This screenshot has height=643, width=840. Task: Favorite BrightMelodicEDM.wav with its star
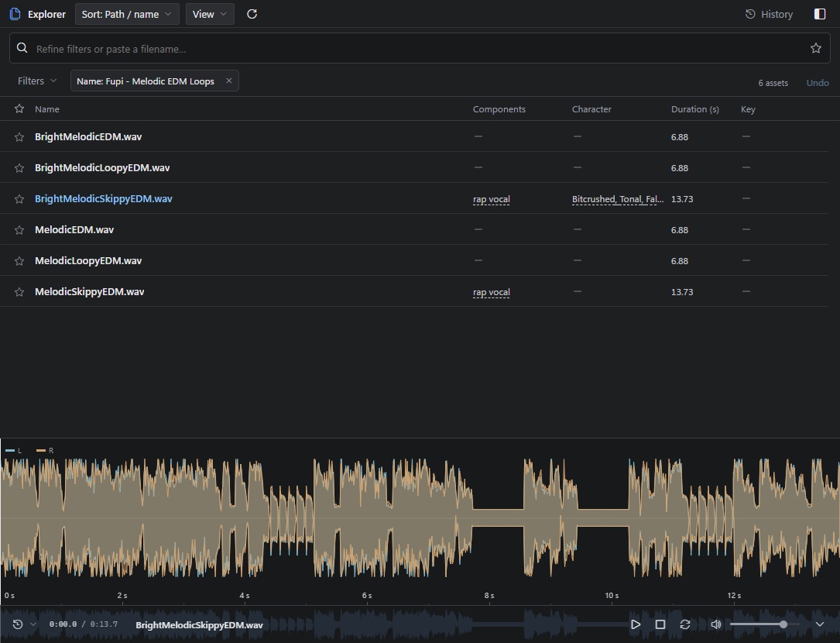click(19, 137)
